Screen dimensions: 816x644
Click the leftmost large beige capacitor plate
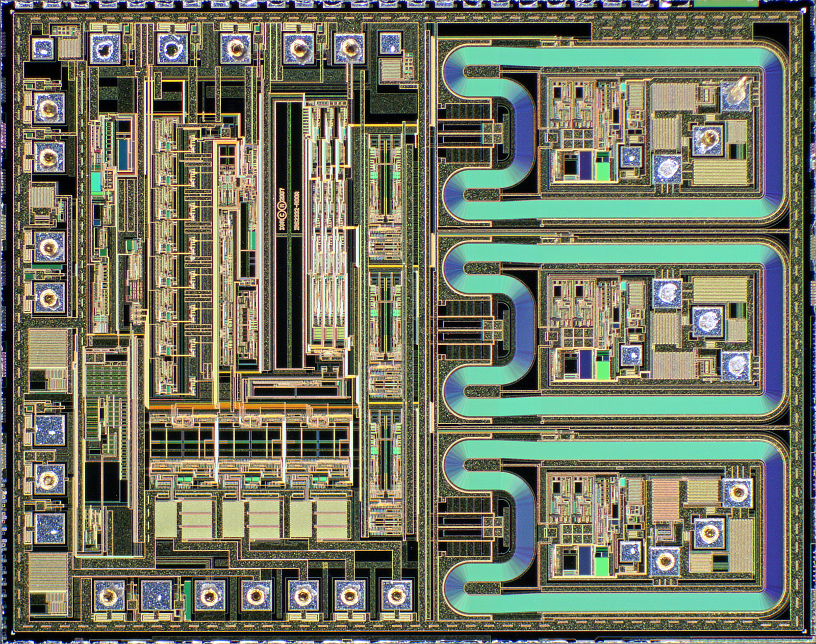[168, 520]
